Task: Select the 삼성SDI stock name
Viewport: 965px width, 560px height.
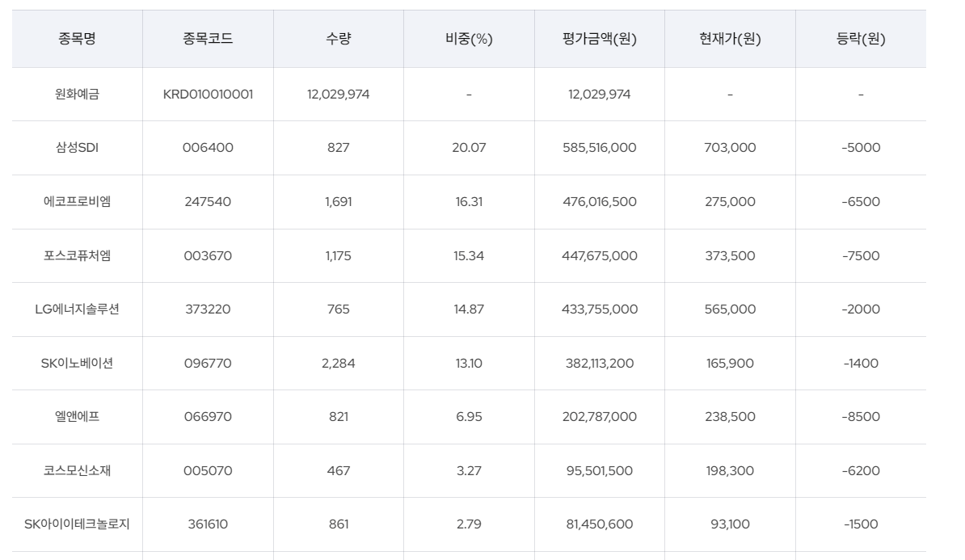Action: coord(77,148)
